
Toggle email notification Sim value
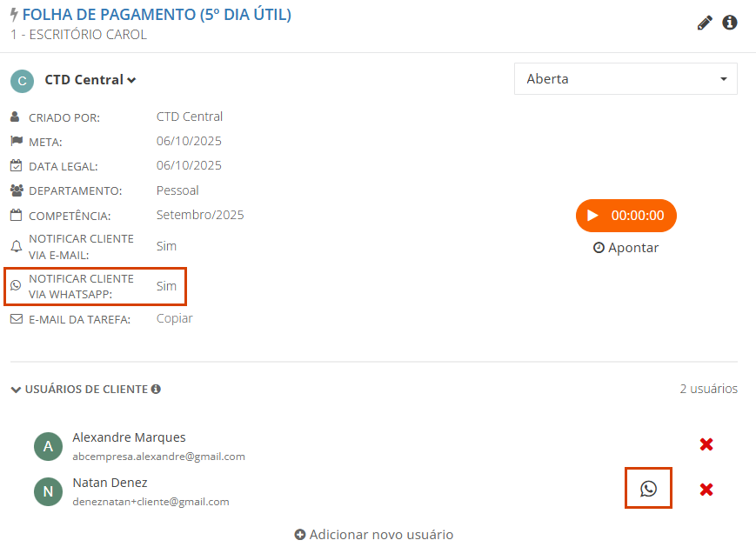166,246
